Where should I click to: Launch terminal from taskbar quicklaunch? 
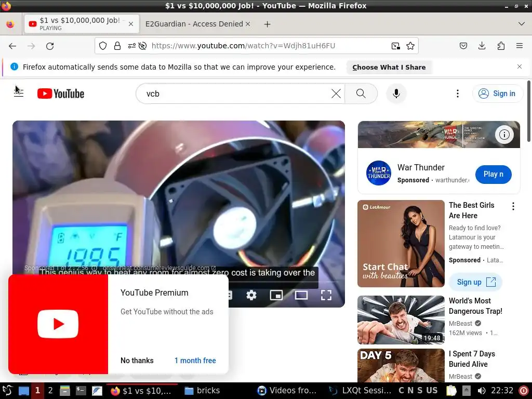pyautogui.click(x=81, y=391)
